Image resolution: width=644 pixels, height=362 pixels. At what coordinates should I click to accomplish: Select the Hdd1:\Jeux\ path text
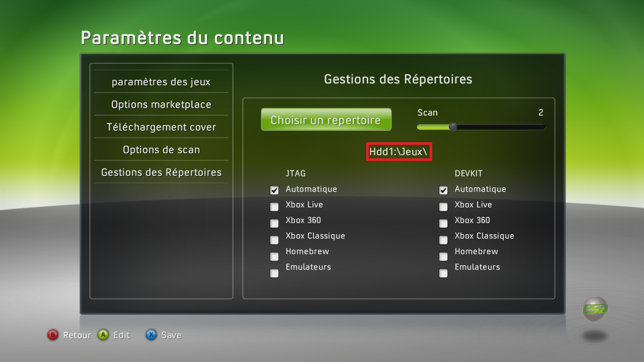tap(399, 151)
